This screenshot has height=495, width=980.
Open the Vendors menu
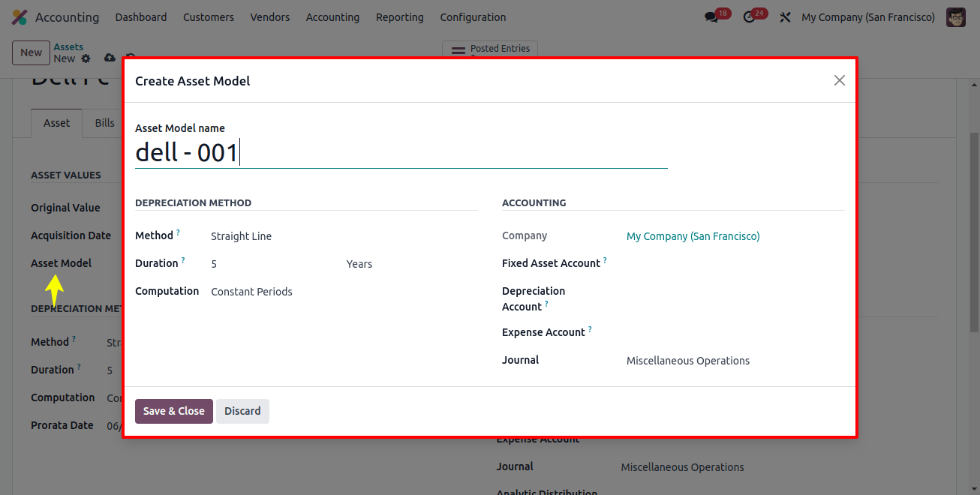click(x=270, y=17)
